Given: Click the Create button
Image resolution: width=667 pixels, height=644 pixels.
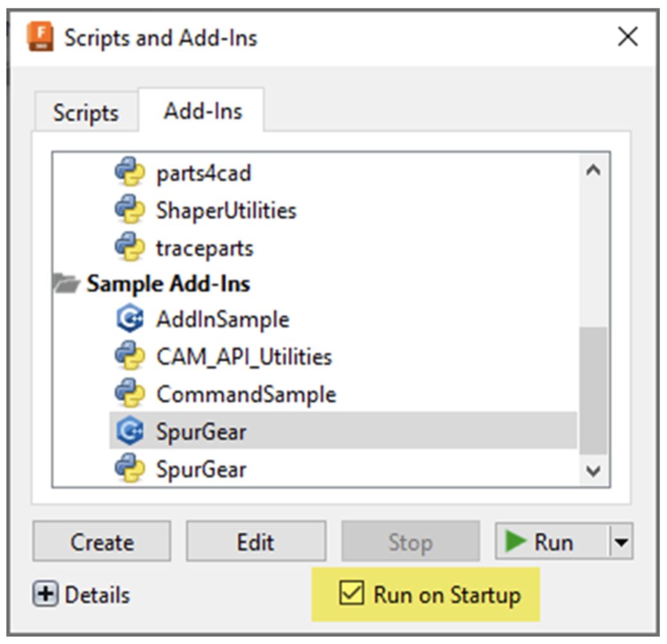Looking at the screenshot, I should coord(101,541).
